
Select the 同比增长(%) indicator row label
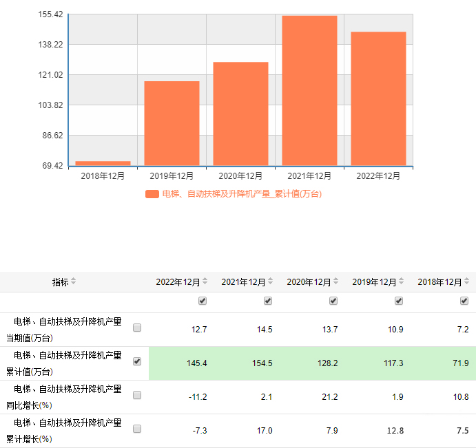click(64, 397)
